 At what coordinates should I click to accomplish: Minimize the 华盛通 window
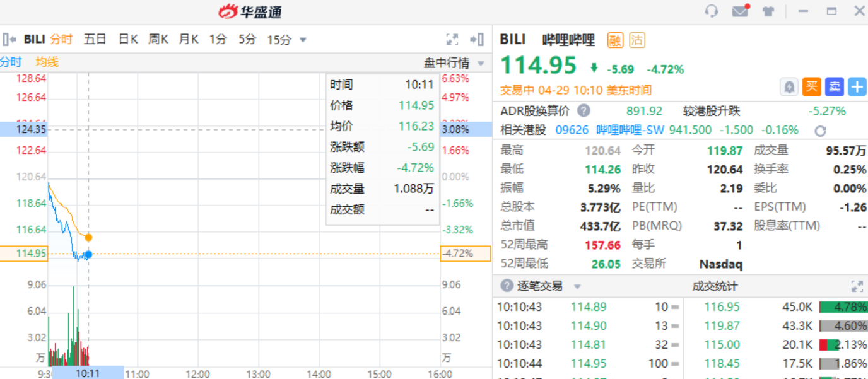tap(803, 11)
